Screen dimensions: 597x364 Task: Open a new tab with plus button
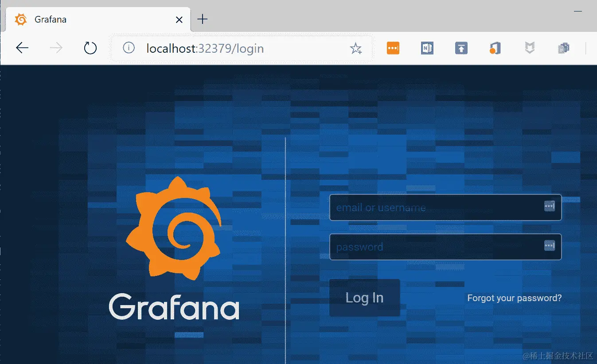pyautogui.click(x=203, y=19)
